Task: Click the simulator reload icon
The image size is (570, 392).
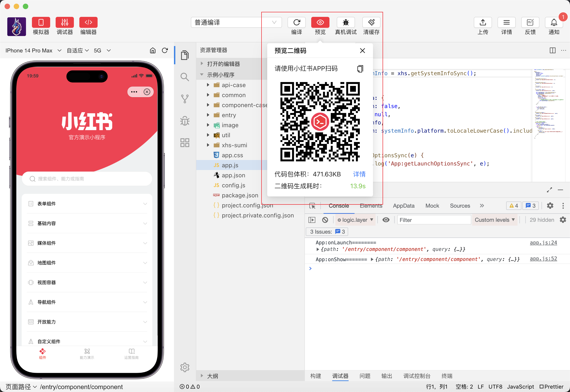Action: pyautogui.click(x=165, y=51)
